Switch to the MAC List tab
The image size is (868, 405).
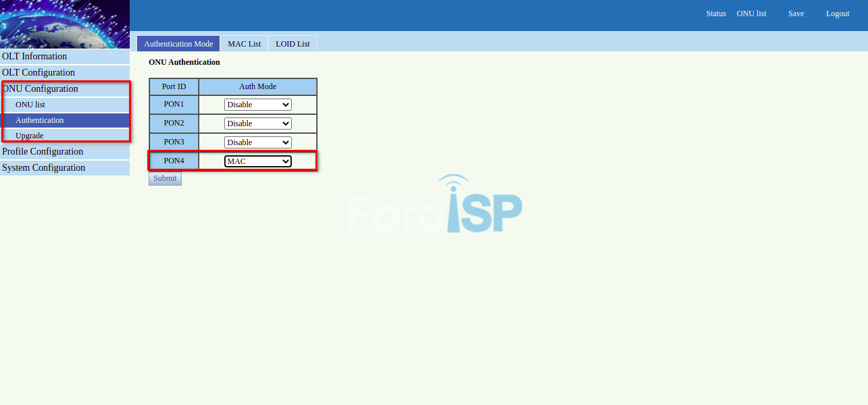point(244,44)
